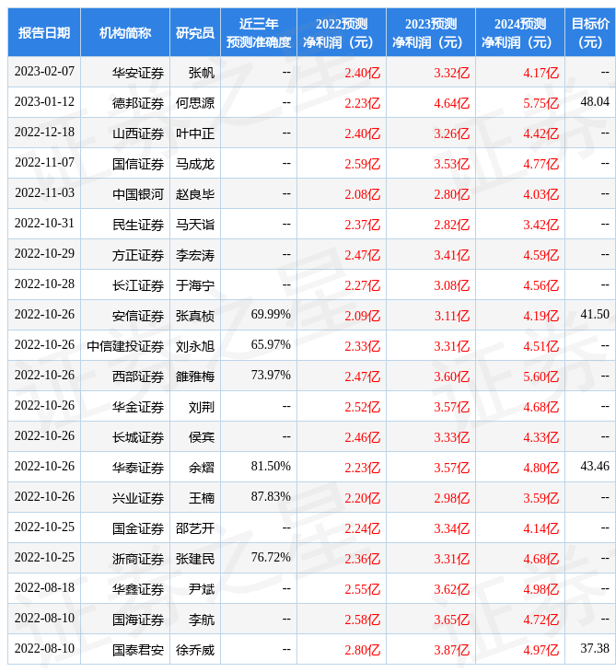Click researcher name 王楠

[202, 498]
